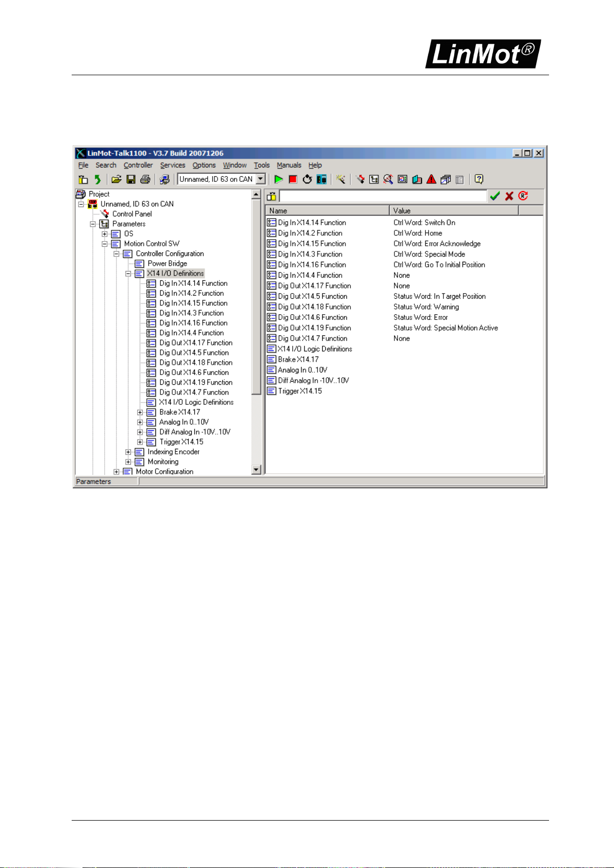The image size is (614, 868).
Task: Click the first toolbar icon left of green arrow
Action: click(x=83, y=179)
